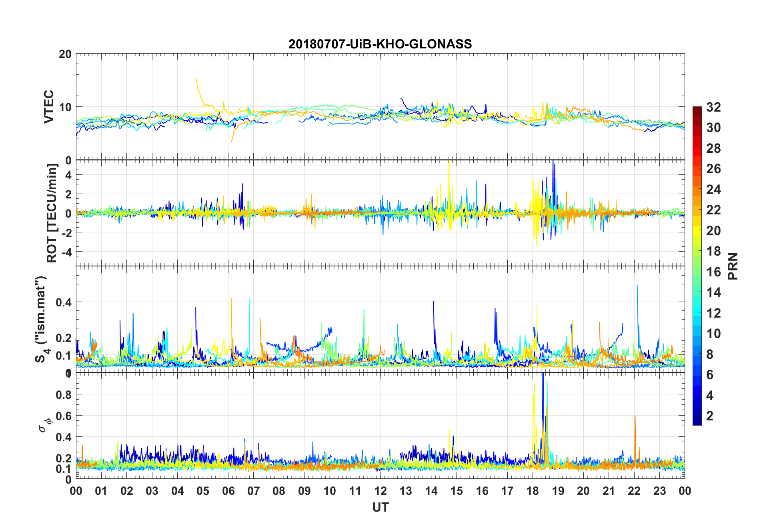Click UT hour tick label 21
The width and height of the screenshot is (761, 532).
click(x=609, y=491)
